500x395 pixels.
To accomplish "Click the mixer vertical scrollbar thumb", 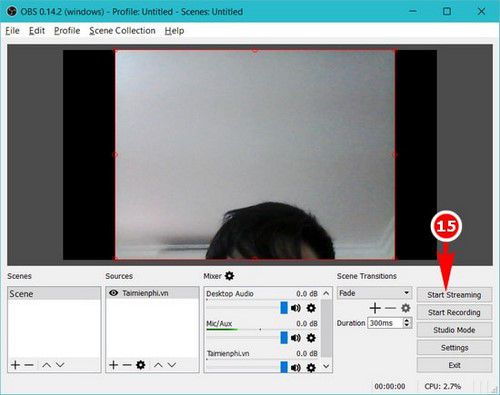I will click(327, 328).
